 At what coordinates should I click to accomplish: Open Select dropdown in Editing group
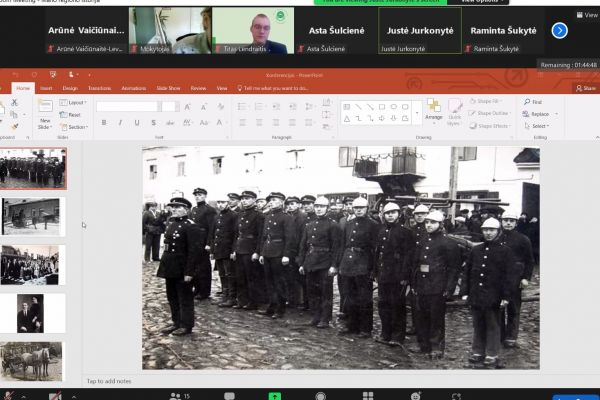(537, 126)
